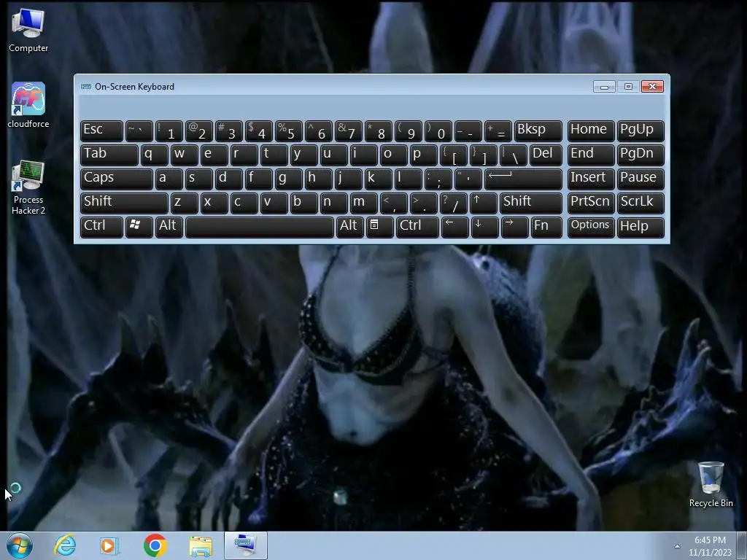Launch the Process Hacker 2 shortcut

28,187
